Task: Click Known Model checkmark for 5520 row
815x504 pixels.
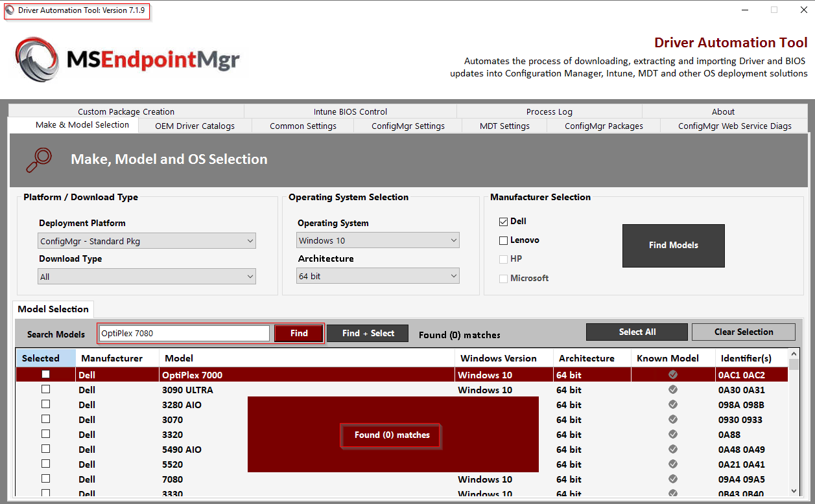Action: pos(673,464)
